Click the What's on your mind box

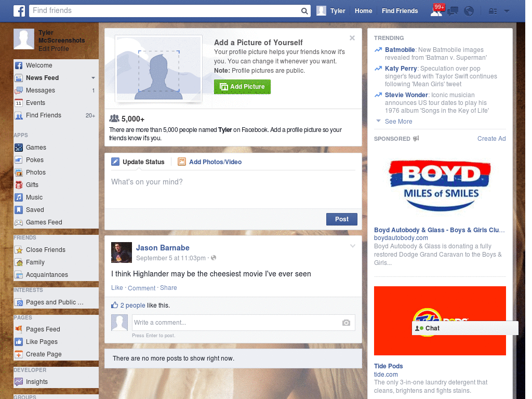click(233, 188)
